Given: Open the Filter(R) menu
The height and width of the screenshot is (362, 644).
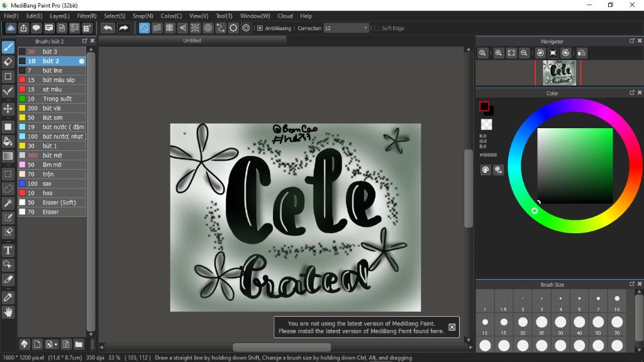Looking at the screenshot, I should click(x=87, y=16).
